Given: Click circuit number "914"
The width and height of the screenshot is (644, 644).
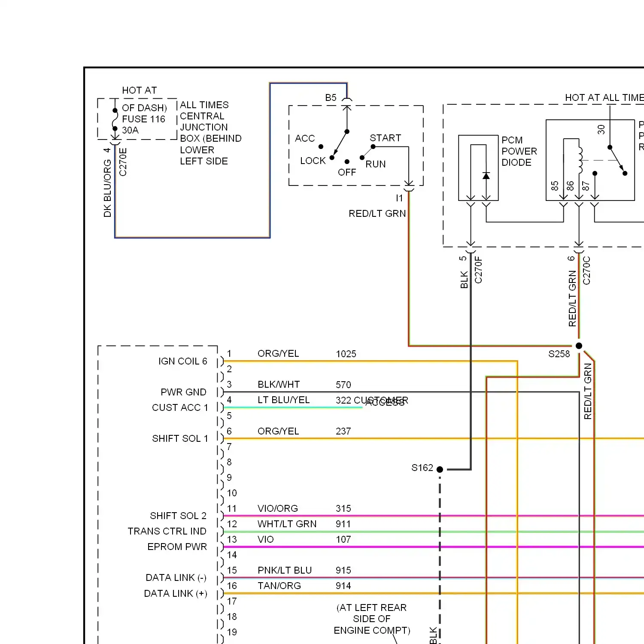Looking at the screenshot, I should click(x=343, y=586).
